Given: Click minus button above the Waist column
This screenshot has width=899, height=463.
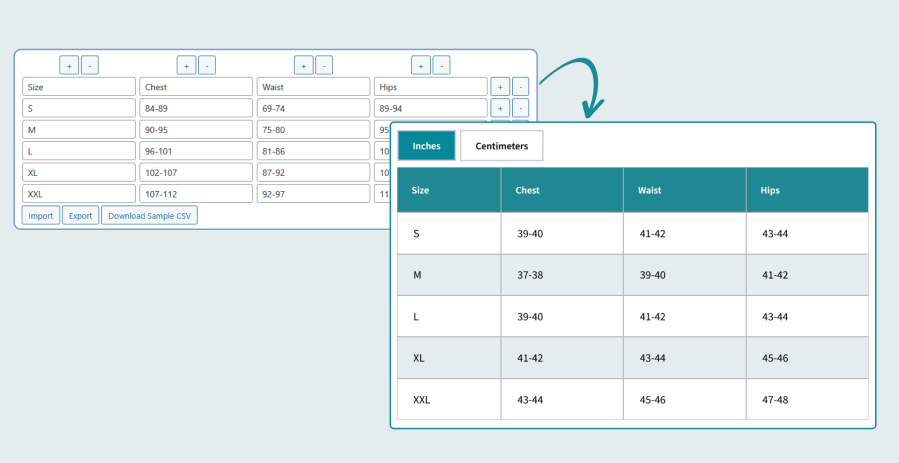Looking at the screenshot, I should (324, 65).
